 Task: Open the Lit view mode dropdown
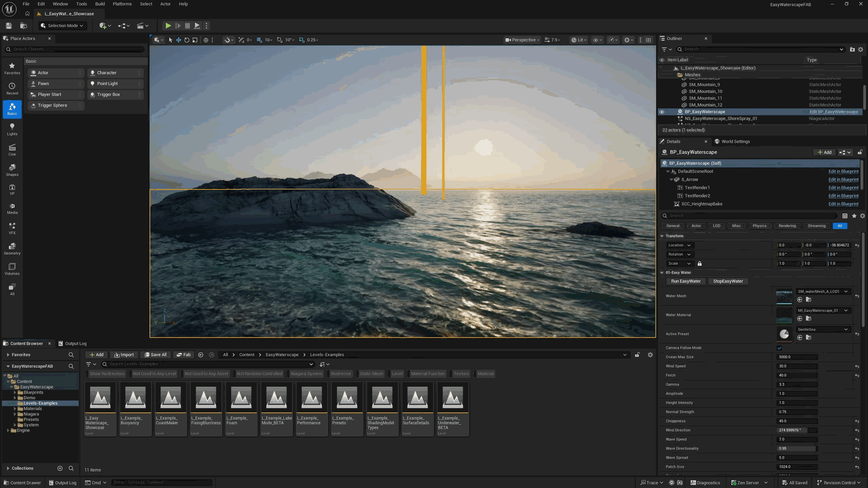click(x=579, y=40)
